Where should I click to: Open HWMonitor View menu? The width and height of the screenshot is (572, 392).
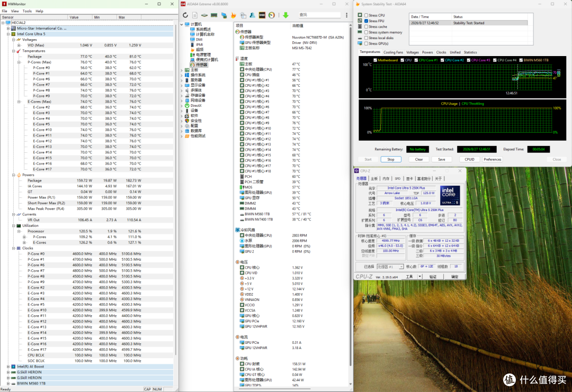(15, 11)
